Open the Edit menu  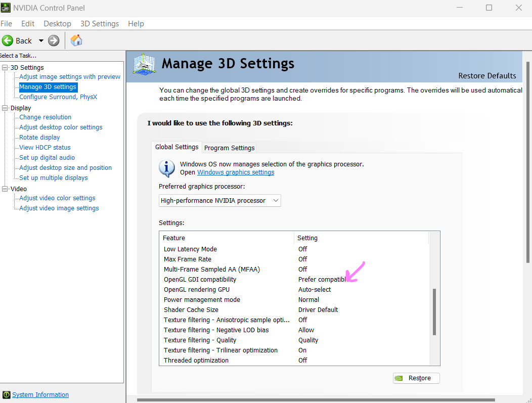click(x=28, y=23)
